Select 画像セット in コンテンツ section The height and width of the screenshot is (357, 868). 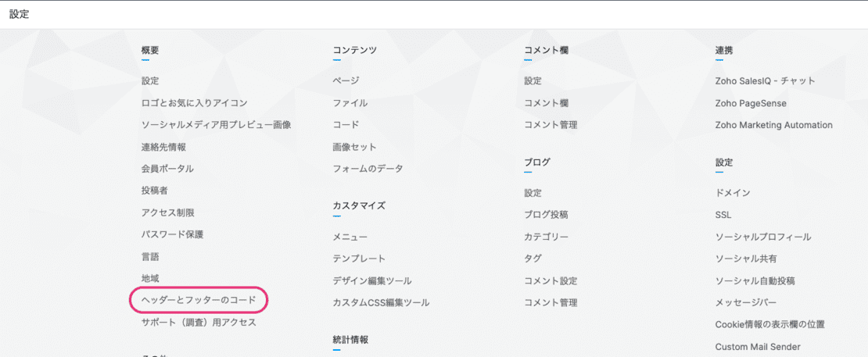[x=354, y=147]
